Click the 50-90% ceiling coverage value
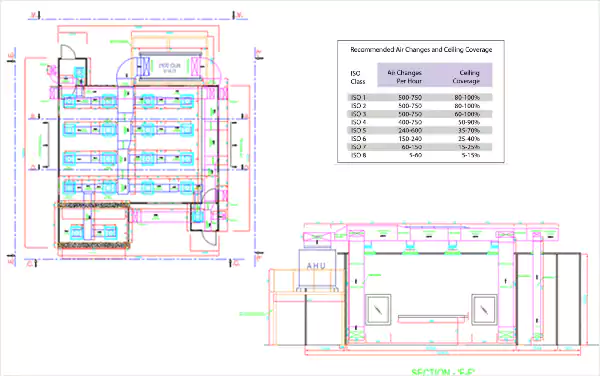The height and width of the screenshot is (376, 600). tap(469, 122)
